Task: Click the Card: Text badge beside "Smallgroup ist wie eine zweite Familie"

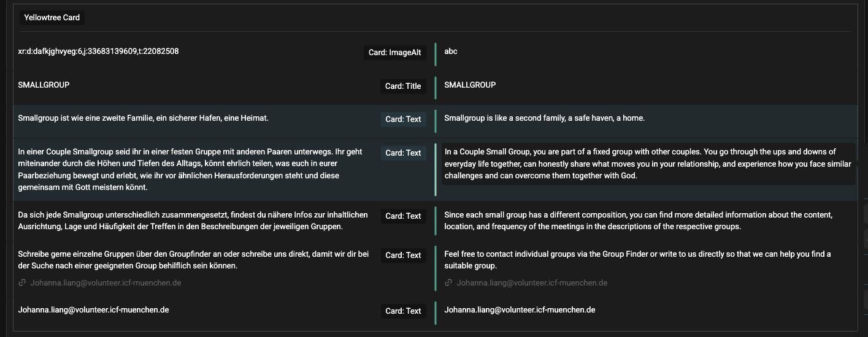Action: tap(403, 119)
